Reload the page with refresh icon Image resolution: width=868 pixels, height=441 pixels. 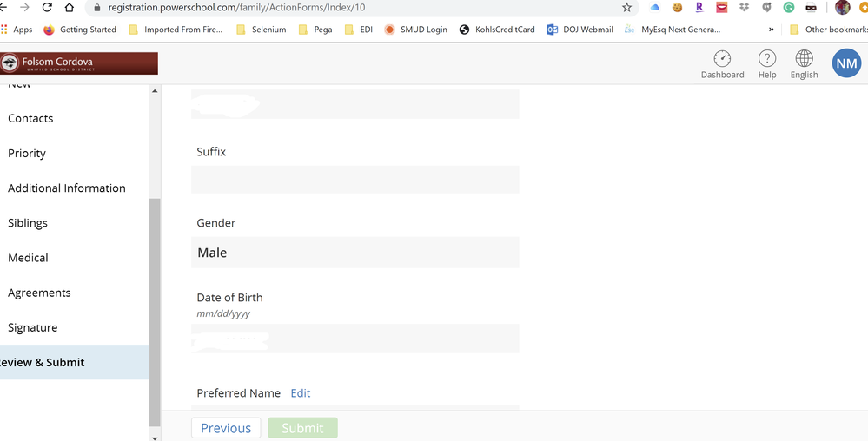click(47, 7)
